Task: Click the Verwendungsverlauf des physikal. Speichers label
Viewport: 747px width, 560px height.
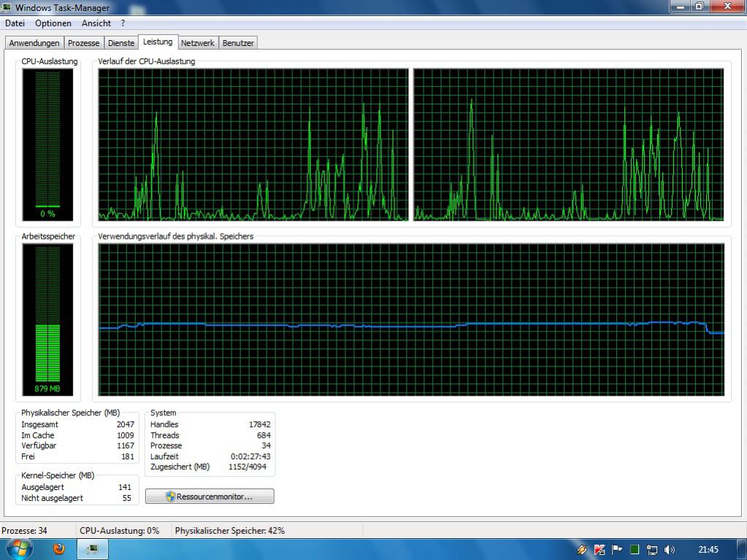Action: click(x=176, y=236)
